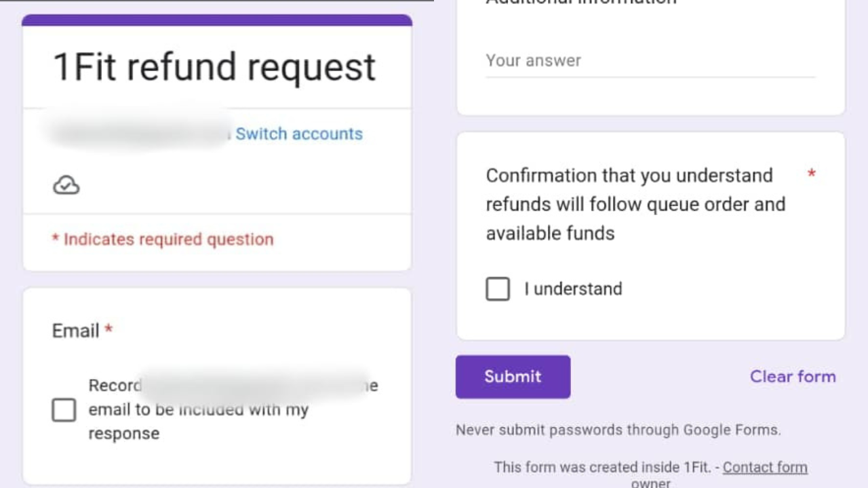This screenshot has width=868, height=488.
Task: Click the cloud draft-saved icon
Action: pos(66,185)
